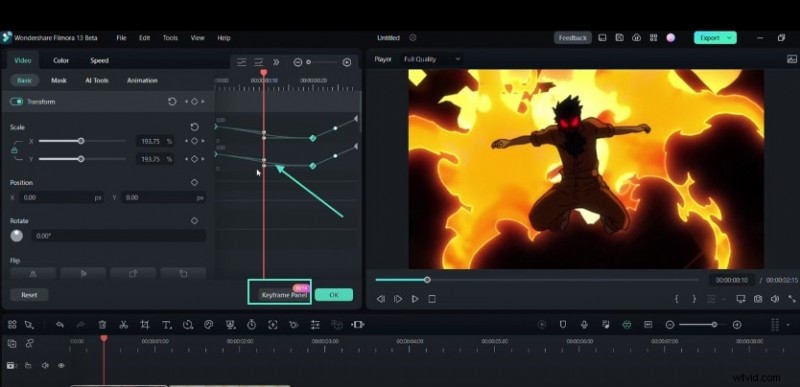Open the selection tool dropdown in timeline toolbar

(x=29, y=325)
